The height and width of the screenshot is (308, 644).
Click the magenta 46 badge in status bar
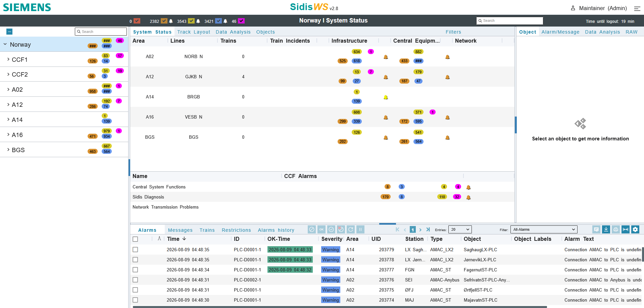pos(241,21)
